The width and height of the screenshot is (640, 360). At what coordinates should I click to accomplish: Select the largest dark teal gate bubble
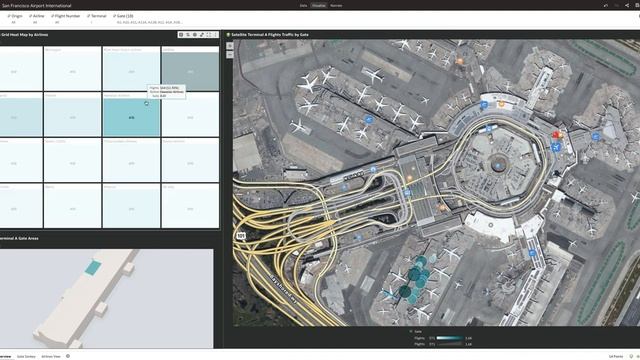(405, 291)
